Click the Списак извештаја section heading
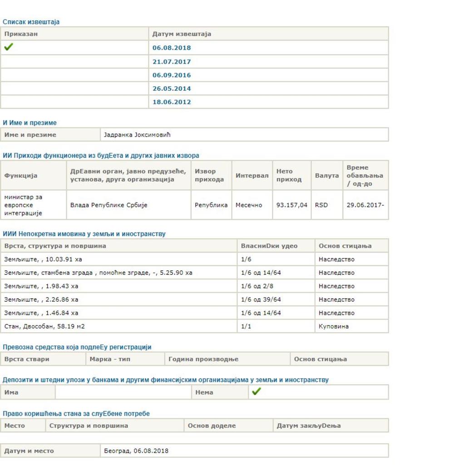The image size is (454, 476). click(x=31, y=22)
